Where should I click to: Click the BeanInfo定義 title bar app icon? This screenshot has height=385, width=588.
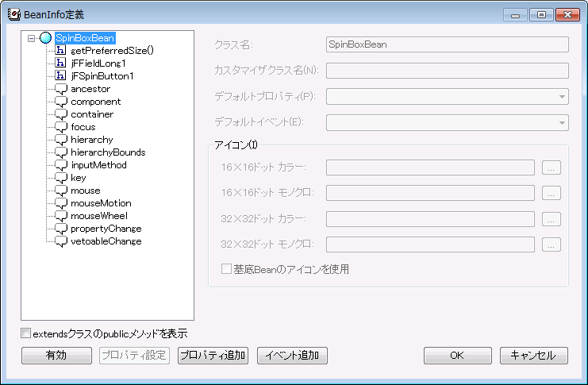[x=13, y=14]
